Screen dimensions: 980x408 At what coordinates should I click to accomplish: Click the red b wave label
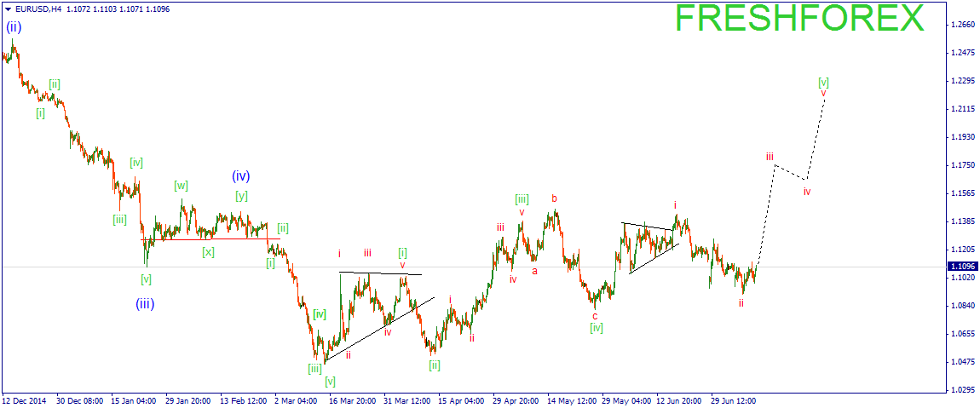point(555,198)
